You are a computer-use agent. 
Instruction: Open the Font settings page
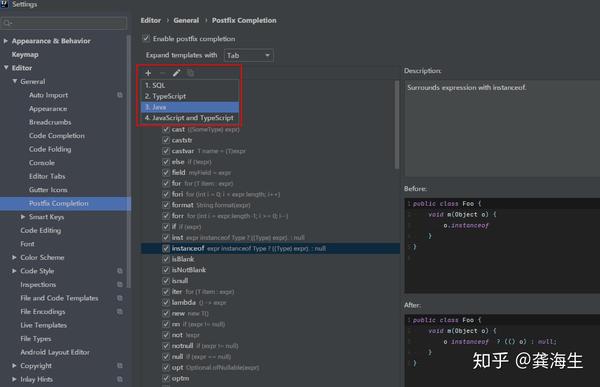pyautogui.click(x=27, y=244)
